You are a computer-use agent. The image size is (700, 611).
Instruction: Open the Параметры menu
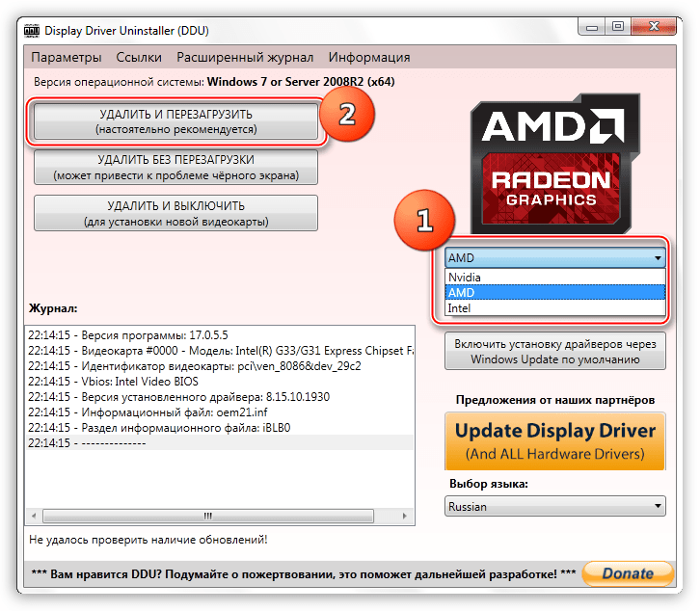coord(67,58)
